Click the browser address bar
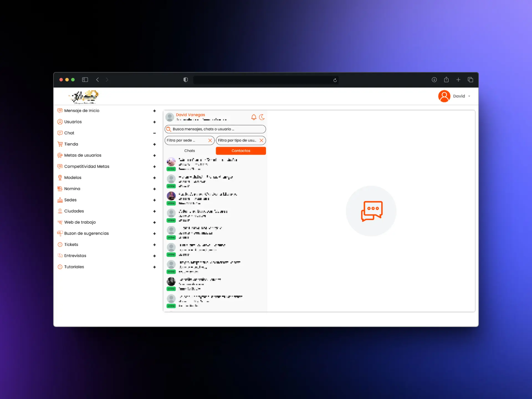 (x=265, y=80)
